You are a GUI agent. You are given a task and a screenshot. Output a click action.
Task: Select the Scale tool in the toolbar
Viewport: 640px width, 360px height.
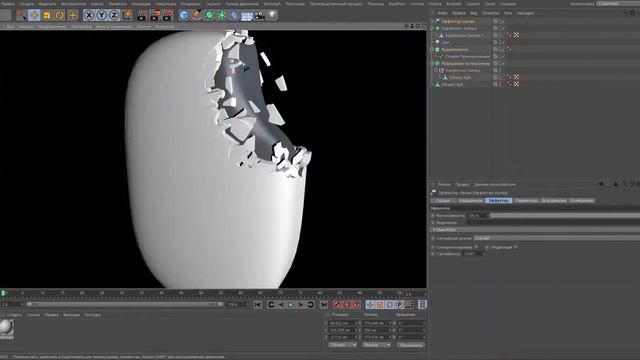(47, 15)
